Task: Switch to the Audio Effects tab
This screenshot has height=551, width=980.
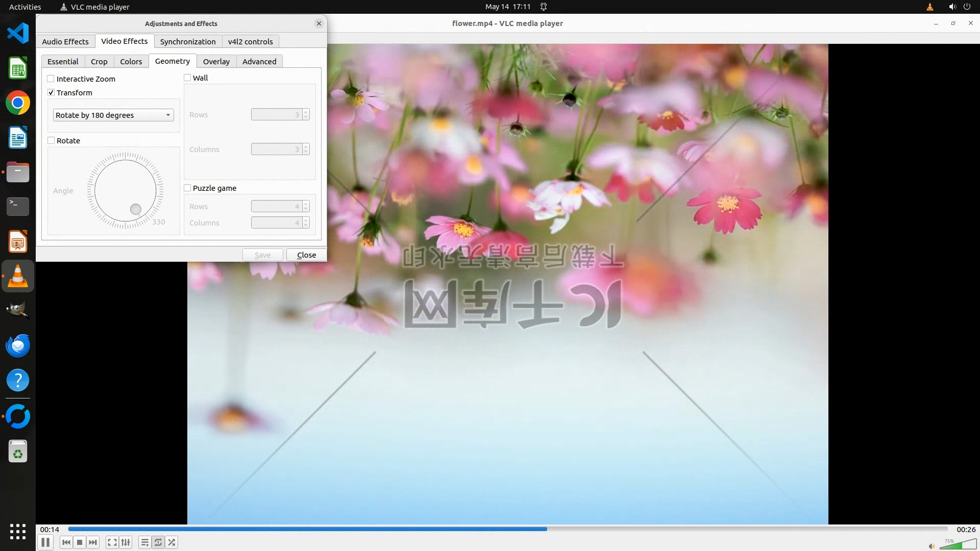Action: (65, 41)
